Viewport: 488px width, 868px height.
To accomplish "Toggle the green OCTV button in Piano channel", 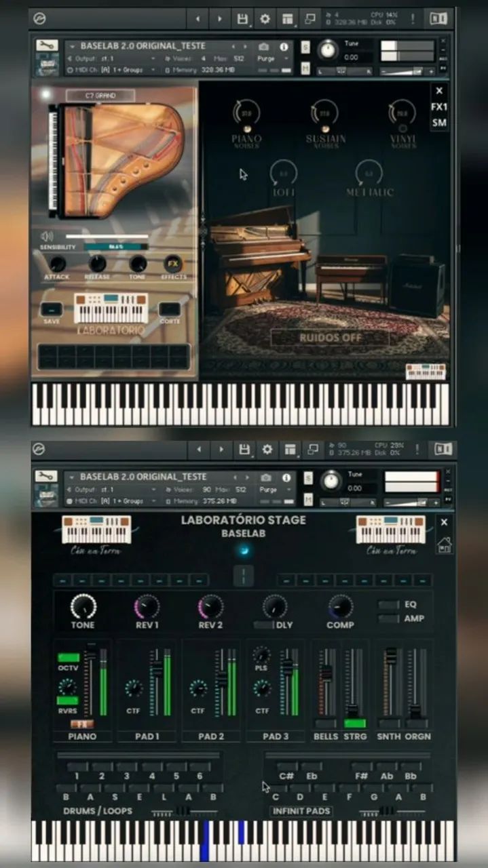I will pyautogui.click(x=68, y=658).
